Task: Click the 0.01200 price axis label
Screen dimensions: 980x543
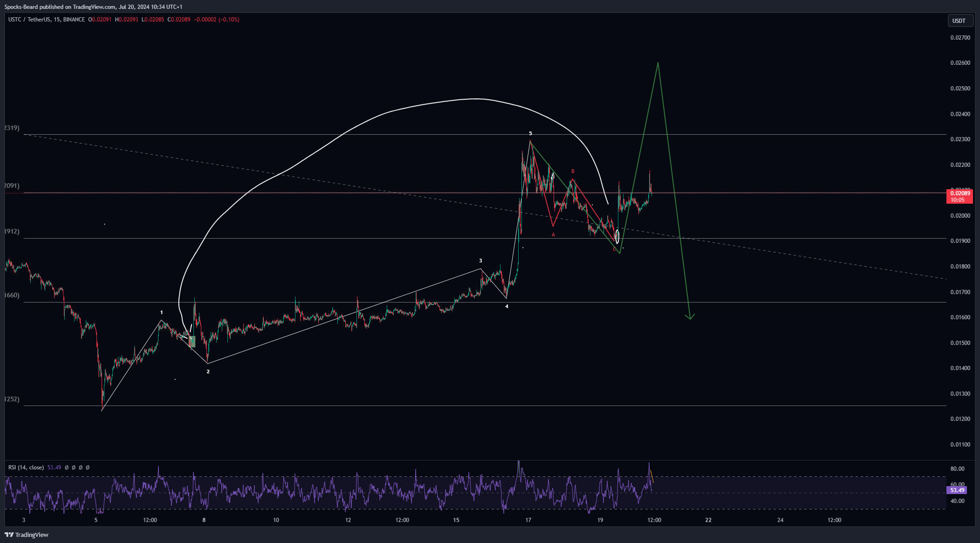Action: (x=960, y=419)
